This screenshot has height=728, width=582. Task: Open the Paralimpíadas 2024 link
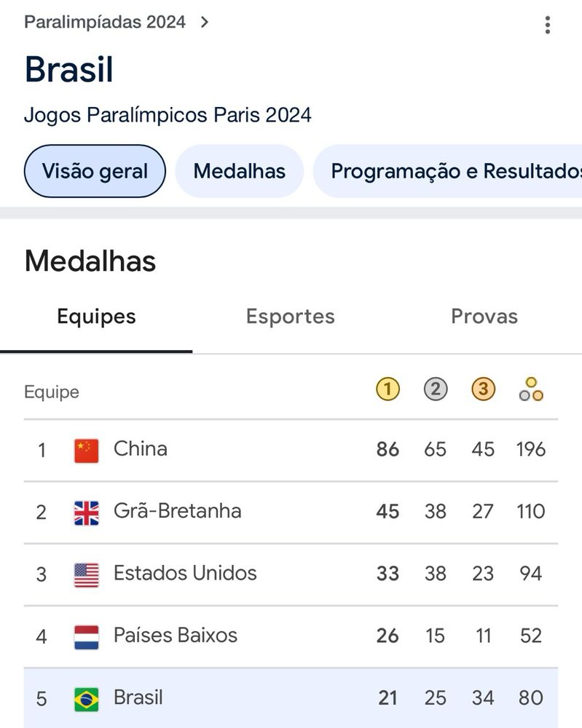pos(105,22)
